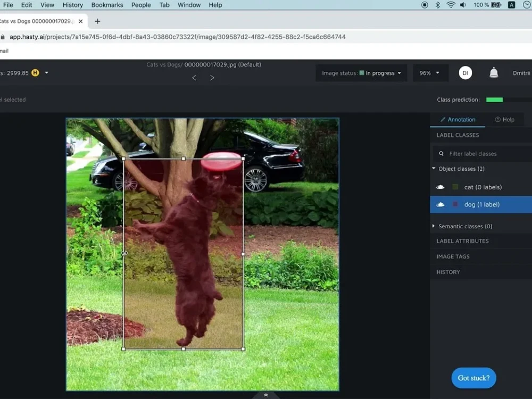Open the Tab menu
Image resolution: width=532 pixels, height=399 pixels.
click(164, 5)
